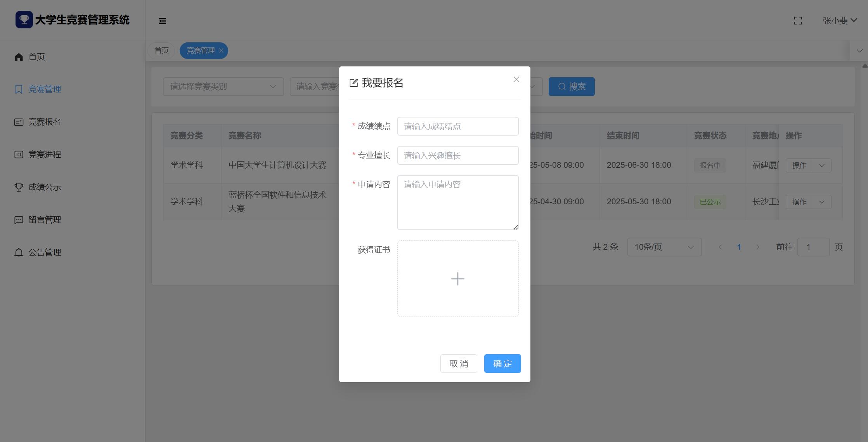
Task: Click the bell icon for 公告管理
Action: 19,252
